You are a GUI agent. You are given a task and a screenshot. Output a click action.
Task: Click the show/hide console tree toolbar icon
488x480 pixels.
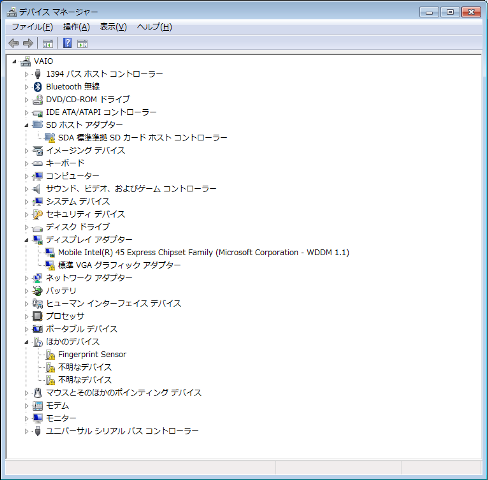[48, 43]
